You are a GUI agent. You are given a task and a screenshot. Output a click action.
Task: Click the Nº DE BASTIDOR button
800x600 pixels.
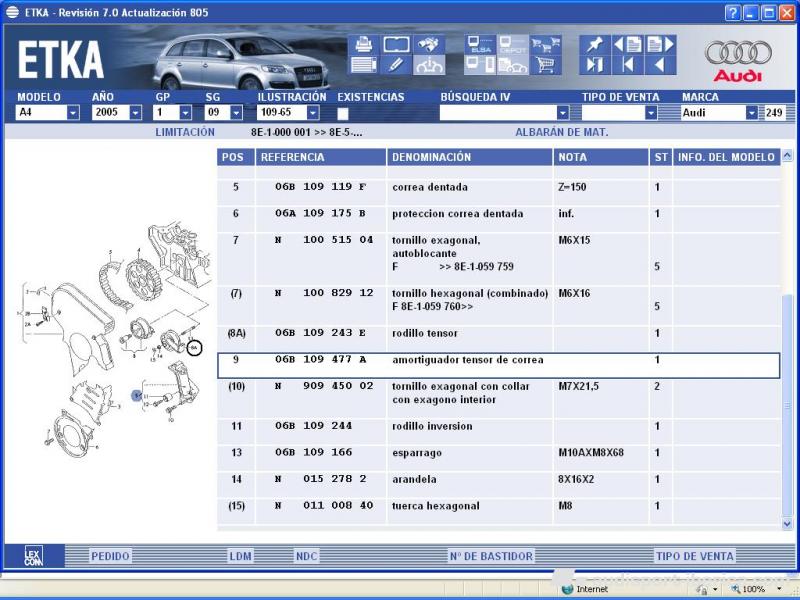491,556
